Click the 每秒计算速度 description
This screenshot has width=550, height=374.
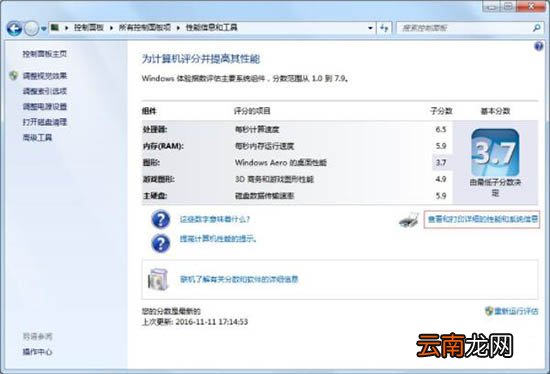(257, 129)
